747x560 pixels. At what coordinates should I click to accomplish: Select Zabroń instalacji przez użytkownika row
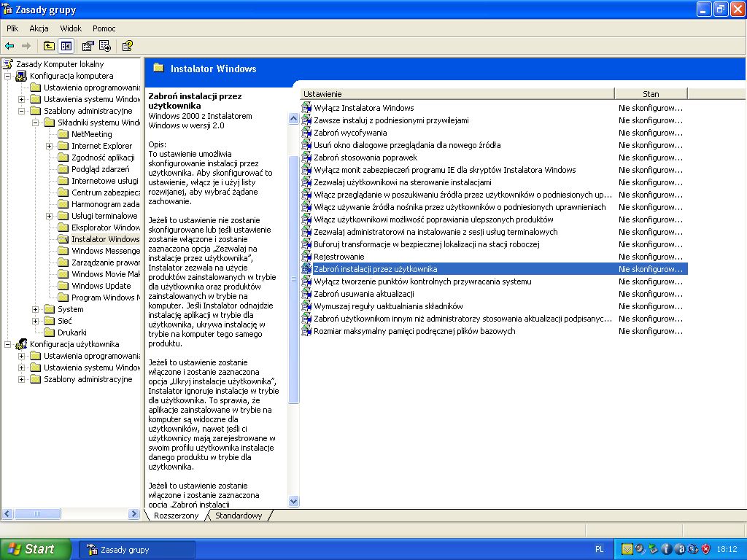pyautogui.click(x=494, y=269)
